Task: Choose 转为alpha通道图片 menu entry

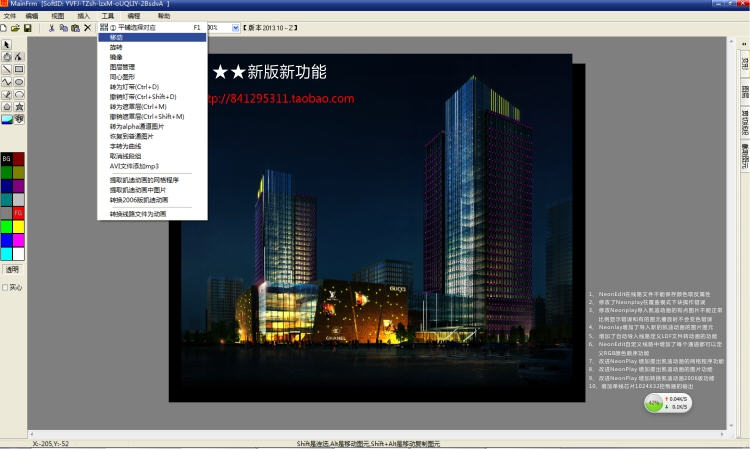Action: point(152,126)
